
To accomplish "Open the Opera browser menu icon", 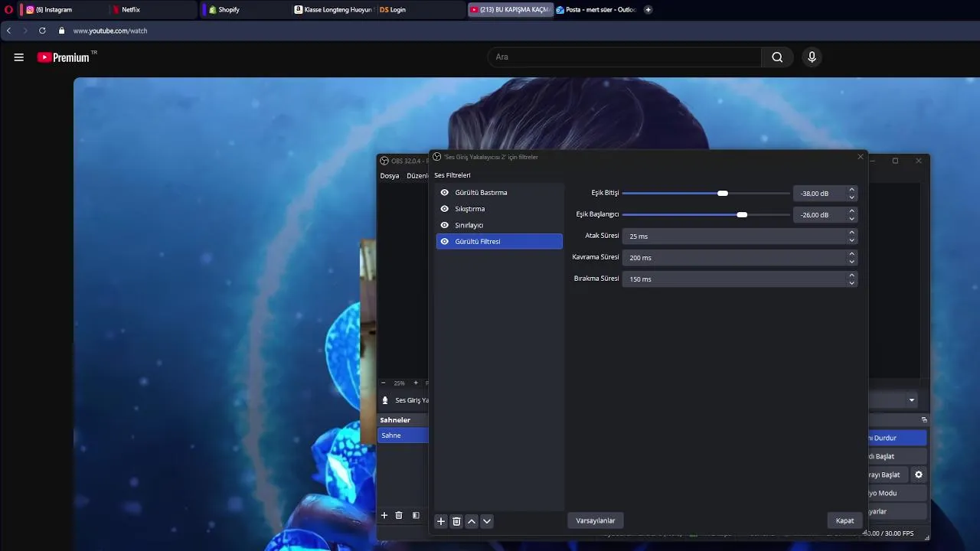I will tap(9, 10).
